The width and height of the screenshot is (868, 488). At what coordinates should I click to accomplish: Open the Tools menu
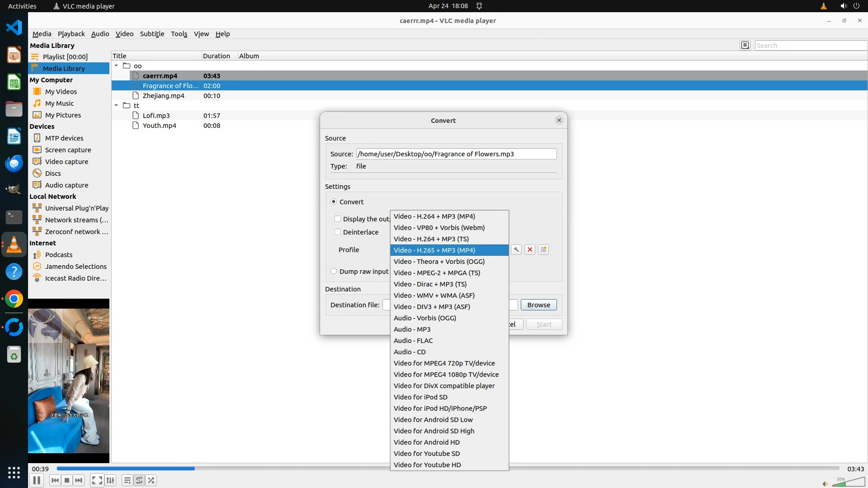click(179, 34)
